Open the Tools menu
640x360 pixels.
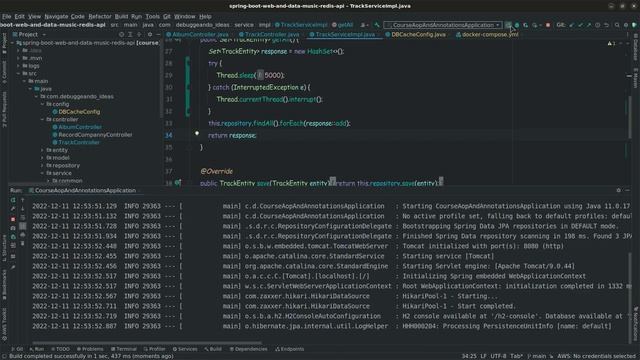[153, 16]
